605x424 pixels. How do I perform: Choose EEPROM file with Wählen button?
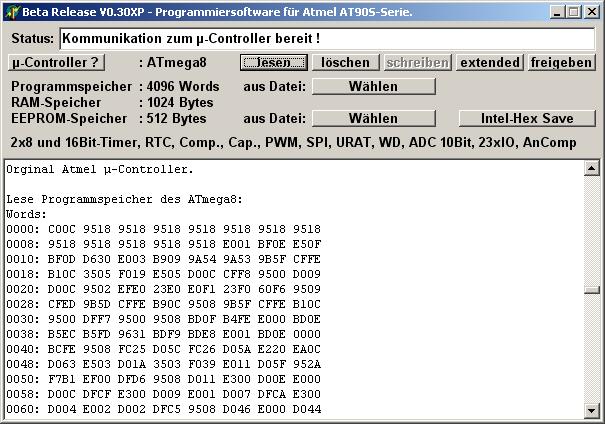pos(373,118)
